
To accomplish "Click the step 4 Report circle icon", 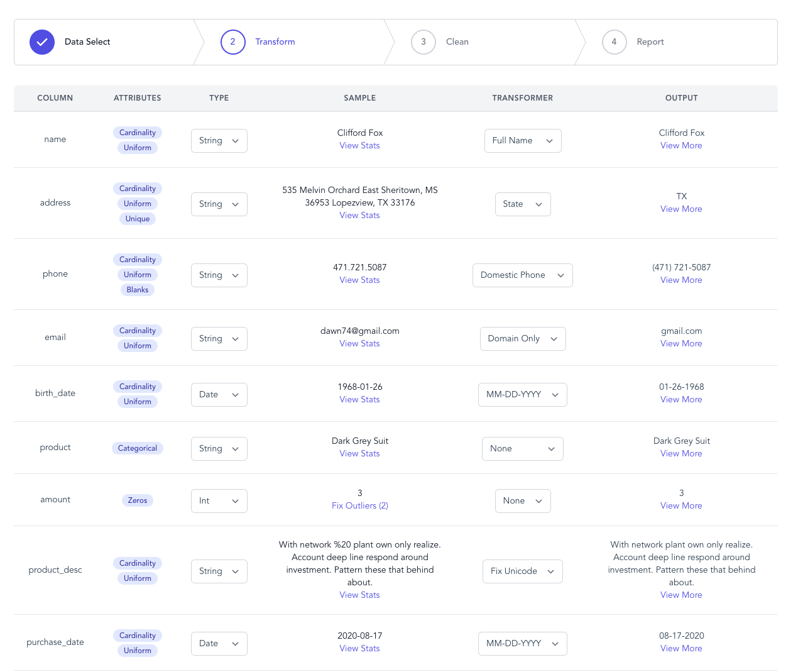I will tap(614, 42).
